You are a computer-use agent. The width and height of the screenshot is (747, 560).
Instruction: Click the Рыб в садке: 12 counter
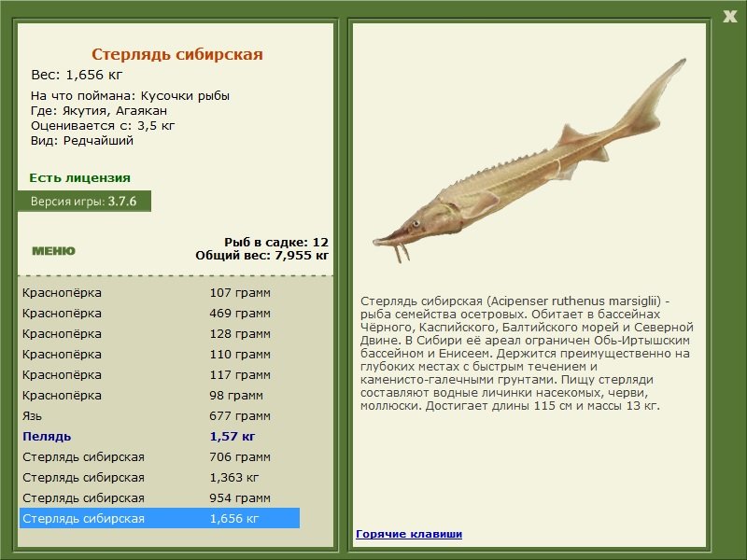pyautogui.click(x=276, y=242)
